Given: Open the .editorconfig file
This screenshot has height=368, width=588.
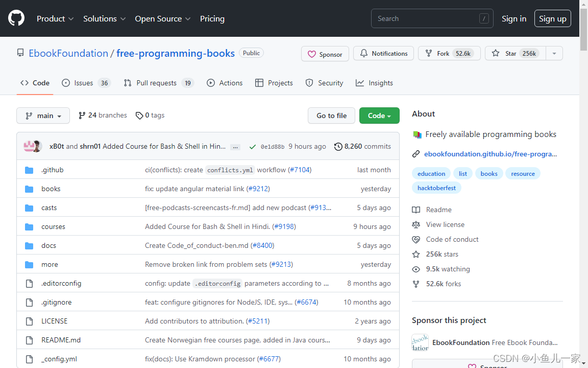Looking at the screenshot, I should click(61, 283).
